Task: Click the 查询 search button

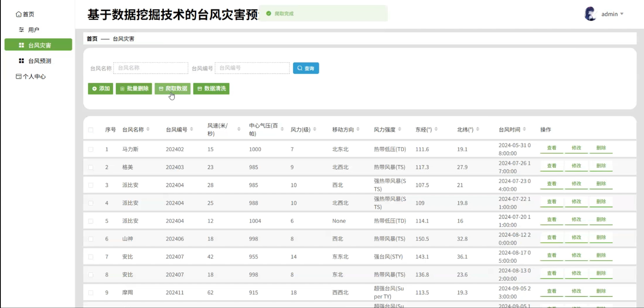Action: click(306, 68)
